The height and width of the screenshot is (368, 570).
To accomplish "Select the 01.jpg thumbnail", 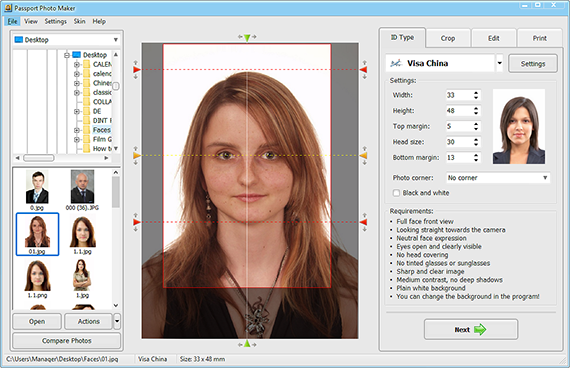I will pyautogui.click(x=37, y=234).
